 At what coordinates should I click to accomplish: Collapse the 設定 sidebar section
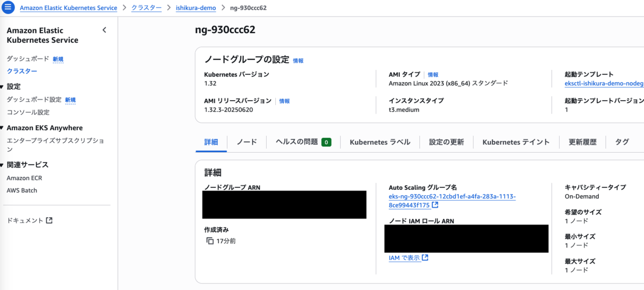(2, 86)
